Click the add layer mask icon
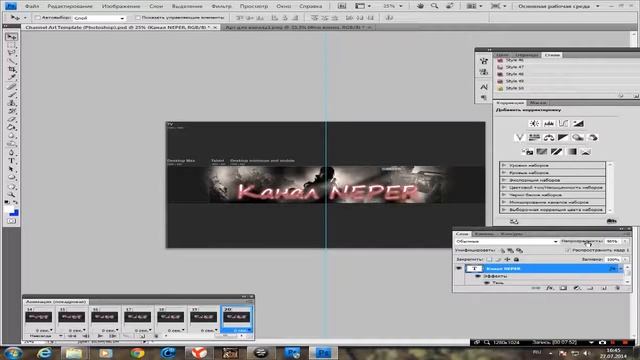640x360 pixels. 563,288
